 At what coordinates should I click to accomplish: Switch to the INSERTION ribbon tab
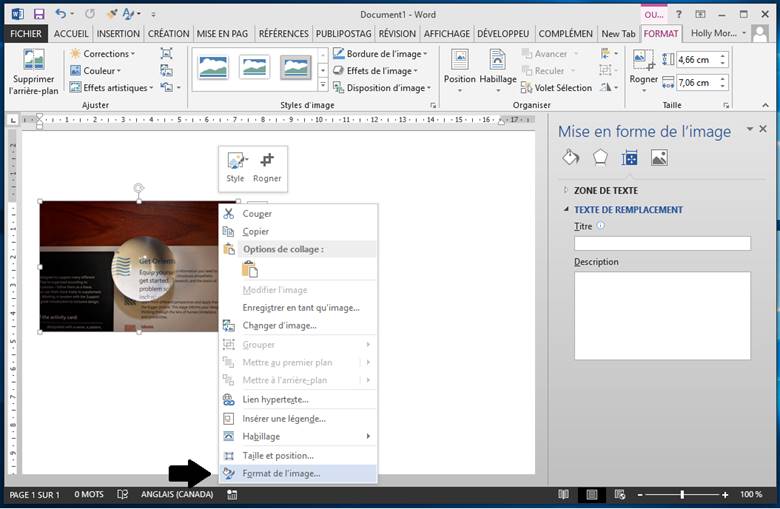[x=118, y=33]
